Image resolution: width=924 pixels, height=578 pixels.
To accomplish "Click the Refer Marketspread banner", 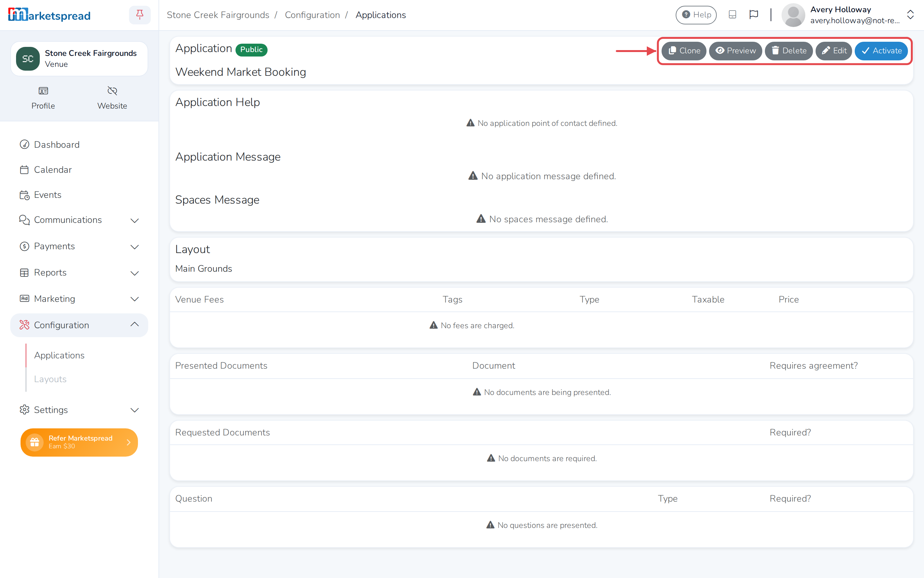I will click(x=79, y=442).
